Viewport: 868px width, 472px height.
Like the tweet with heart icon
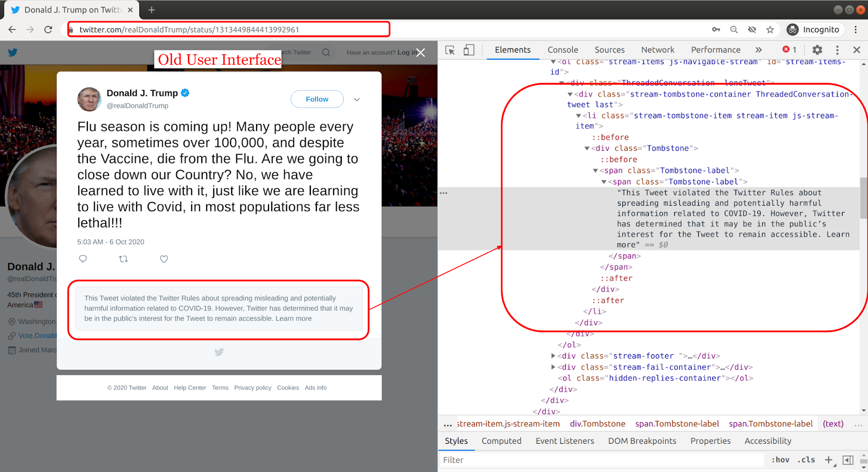tap(164, 259)
